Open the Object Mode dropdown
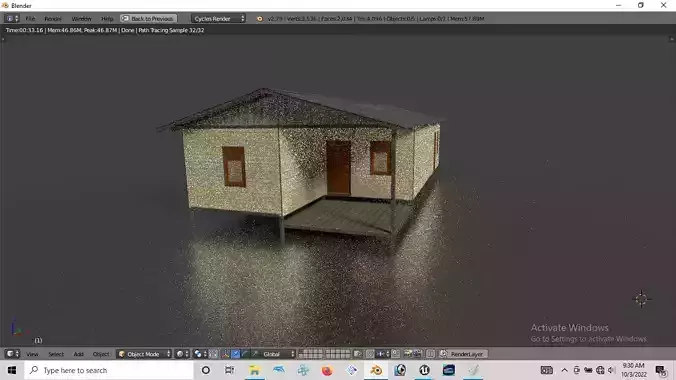 pyautogui.click(x=144, y=354)
